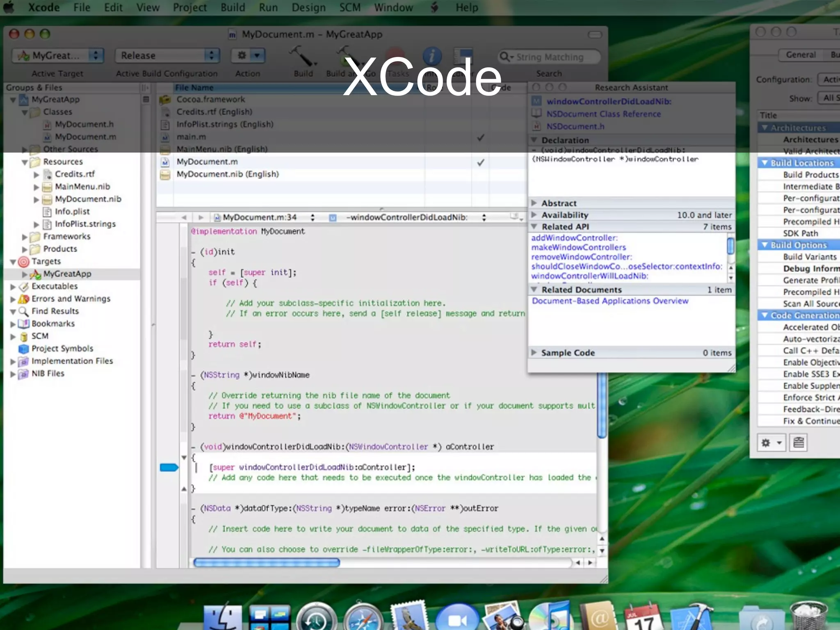Viewport: 840px width, 630px height.
Task: Expand the Frameworks group
Action: pos(25,237)
